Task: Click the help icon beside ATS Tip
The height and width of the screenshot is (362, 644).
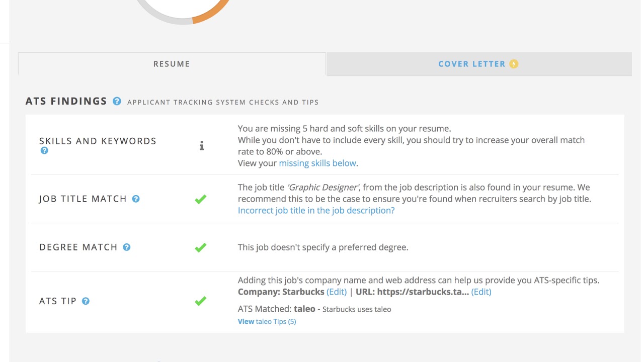Action: [x=86, y=301]
